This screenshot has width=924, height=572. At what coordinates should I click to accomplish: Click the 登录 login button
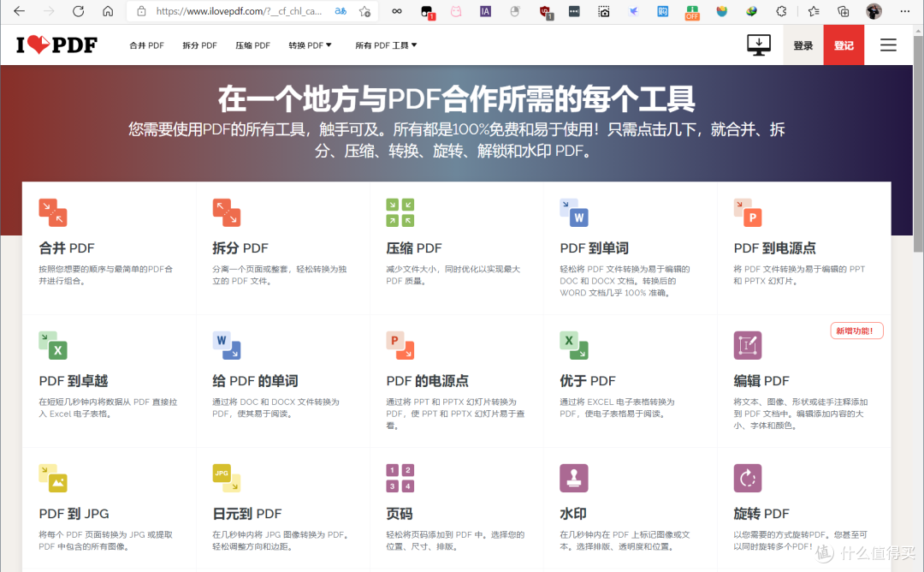803,45
